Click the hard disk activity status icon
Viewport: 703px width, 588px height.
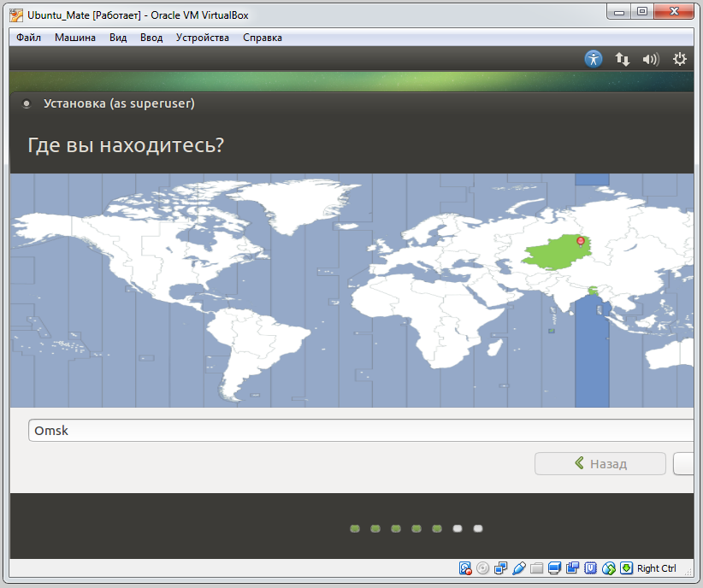tap(465, 568)
